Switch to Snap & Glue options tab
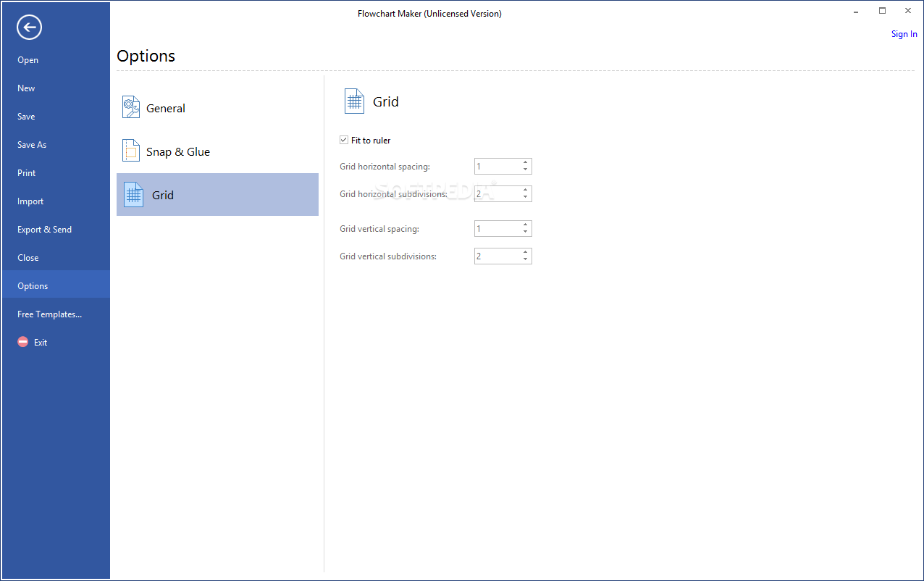The image size is (924, 581). point(217,151)
